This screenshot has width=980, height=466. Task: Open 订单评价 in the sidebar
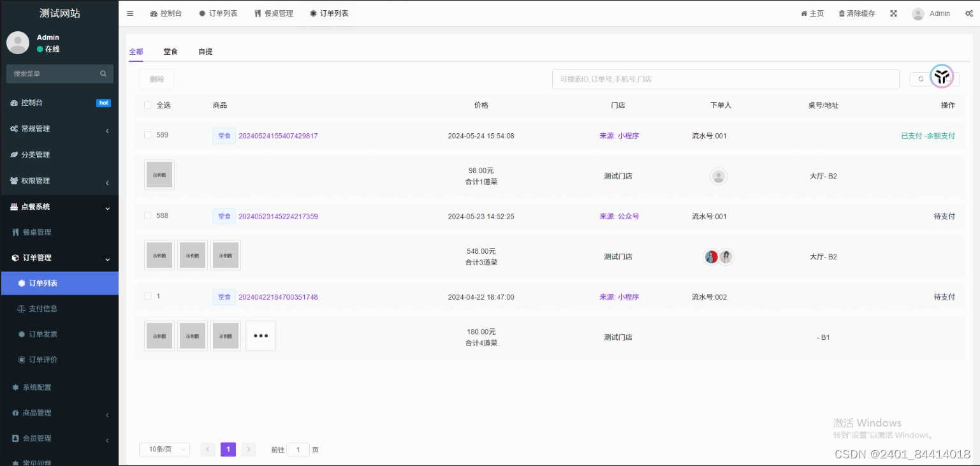[x=59, y=360]
